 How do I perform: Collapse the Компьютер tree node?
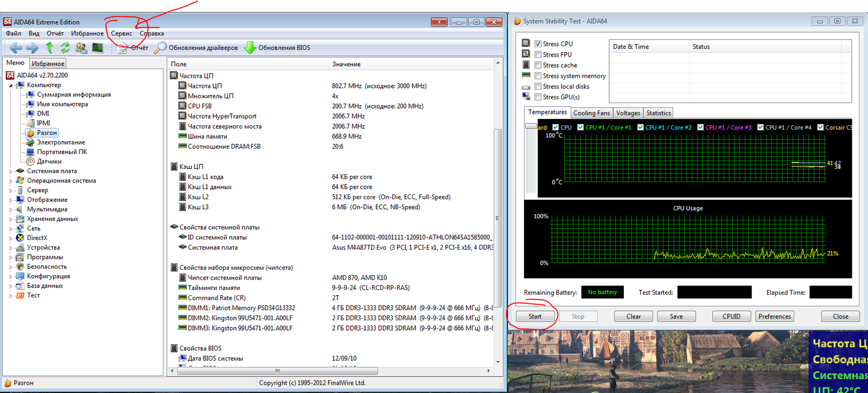(11, 85)
